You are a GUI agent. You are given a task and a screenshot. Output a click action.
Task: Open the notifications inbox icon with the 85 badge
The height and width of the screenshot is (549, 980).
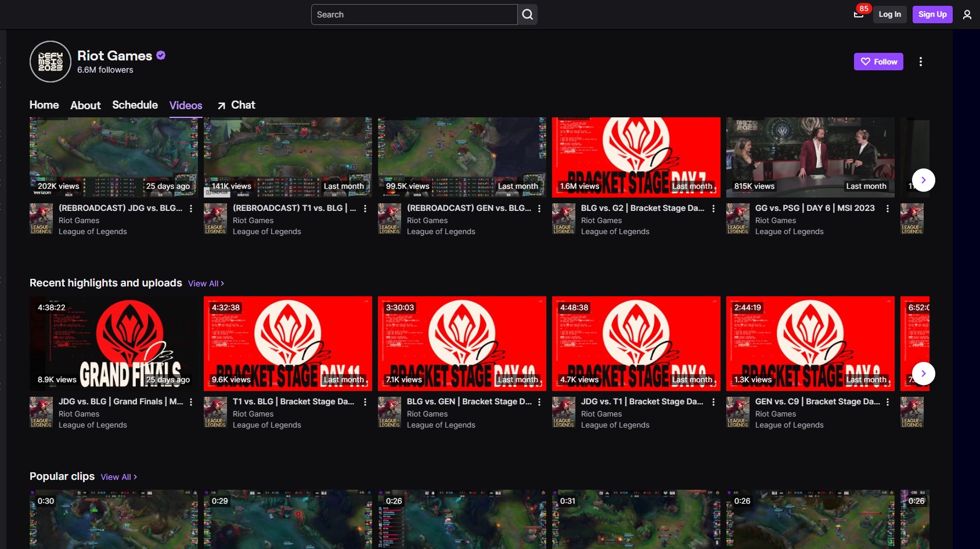click(859, 14)
